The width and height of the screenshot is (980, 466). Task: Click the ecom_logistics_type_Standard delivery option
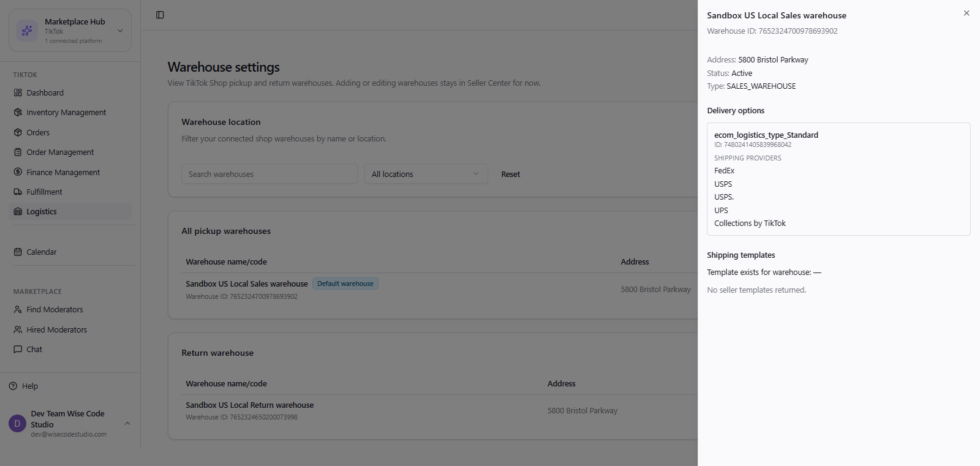[x=766, y=135]
